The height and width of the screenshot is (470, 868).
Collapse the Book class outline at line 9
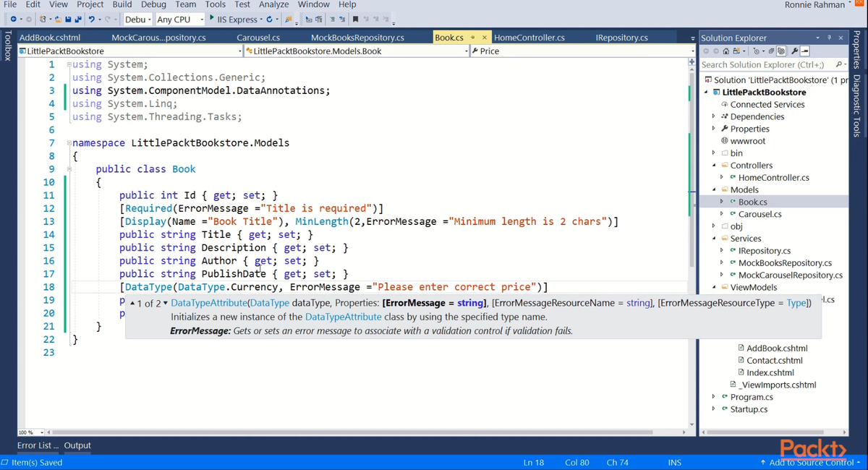point(69,169)
